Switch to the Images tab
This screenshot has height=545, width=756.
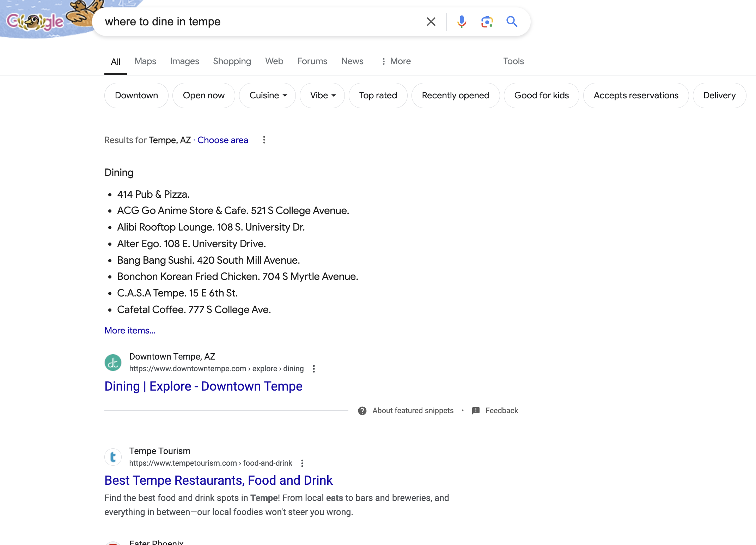184,61
